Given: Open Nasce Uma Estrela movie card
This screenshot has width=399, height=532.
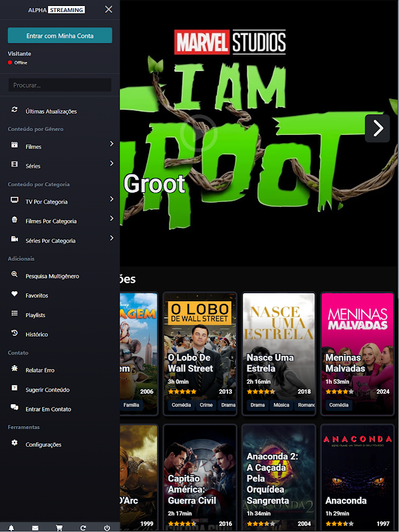Looking at the screenshot, I should point(279,354).
